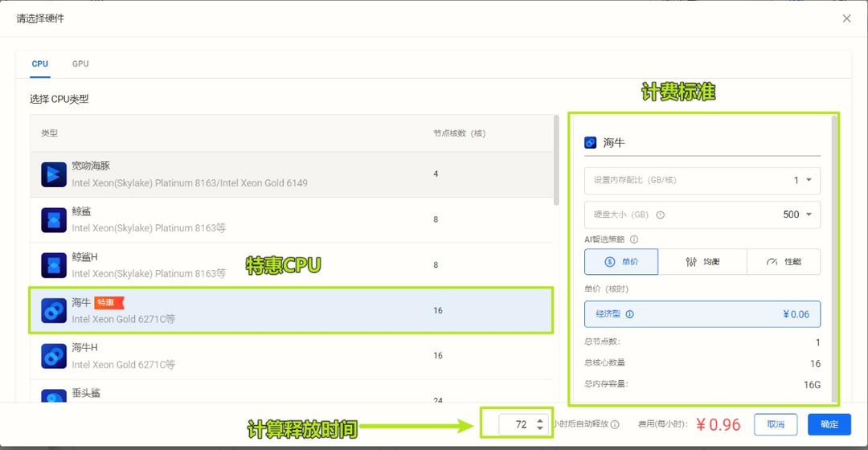Click the 海牛H CPU icon
Image resolution: width=868 pixels, height=450 pixels.
tap(54, 356)
